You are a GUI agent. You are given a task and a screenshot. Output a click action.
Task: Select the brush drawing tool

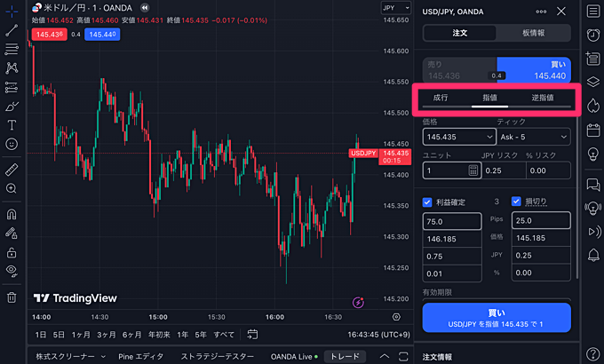(12, 106)
